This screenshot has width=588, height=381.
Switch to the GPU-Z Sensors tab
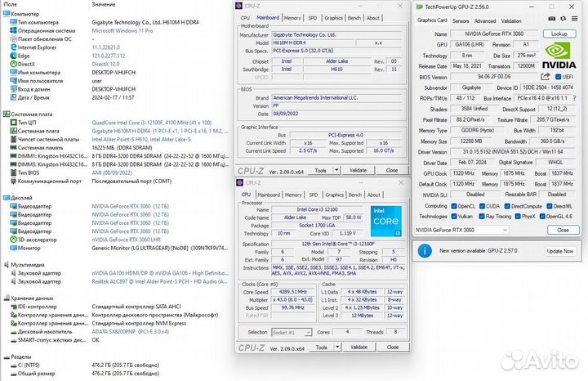tap(461, 21)
